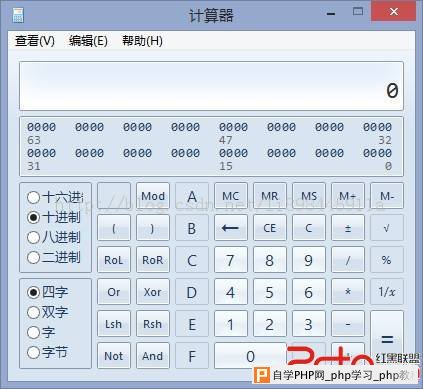Click the hex digit F key
Screen dimensions: 423x389
(x=192, y=356)
